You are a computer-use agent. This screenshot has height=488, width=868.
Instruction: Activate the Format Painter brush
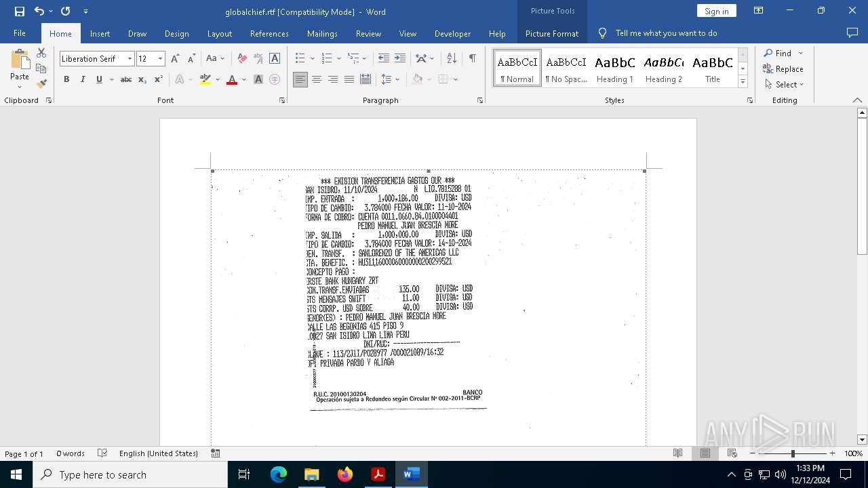[x=41, y=84]
